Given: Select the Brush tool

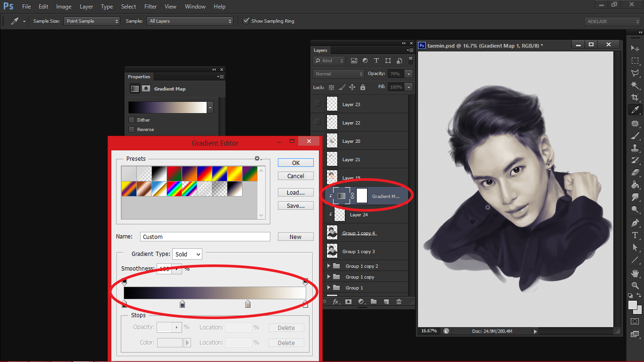Looking at the screenshot, I should [635, 136].
